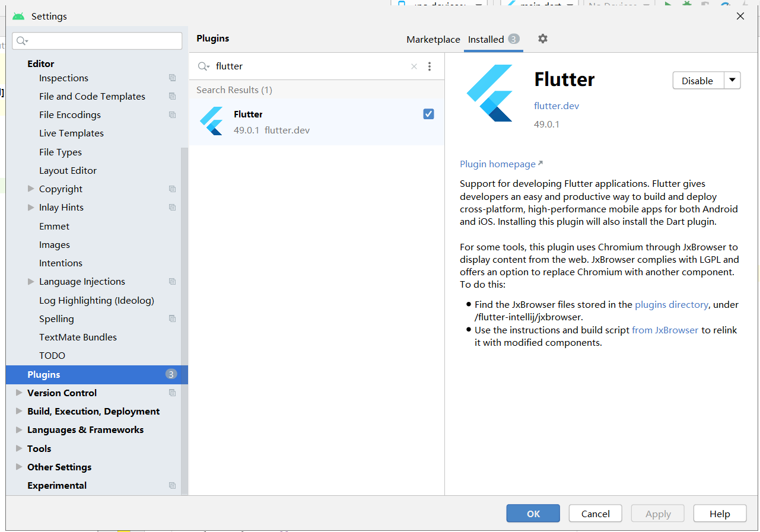Click the Android icon in title bar
Image resolution: width=760 pixels, height=532 pixels.
(18, 16)
